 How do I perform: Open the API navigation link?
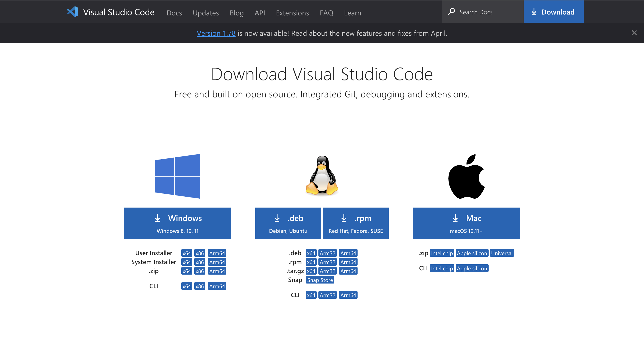click(x=260, y=13)
